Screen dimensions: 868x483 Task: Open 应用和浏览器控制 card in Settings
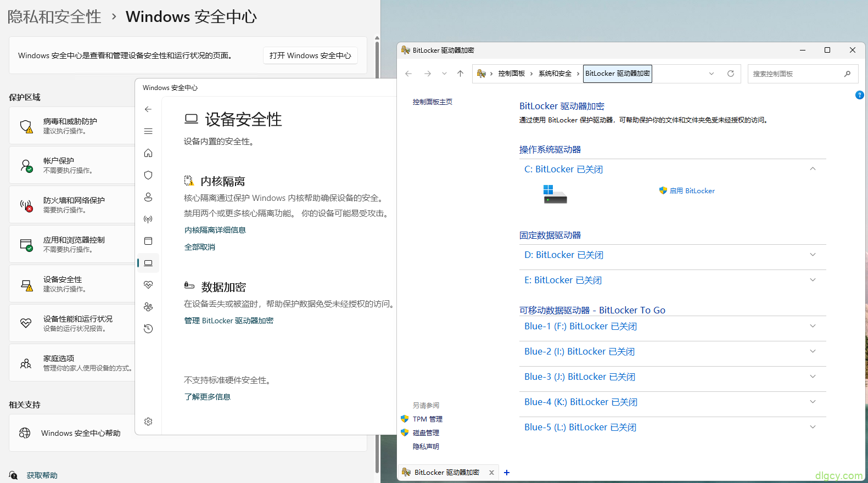coord(72,244)
